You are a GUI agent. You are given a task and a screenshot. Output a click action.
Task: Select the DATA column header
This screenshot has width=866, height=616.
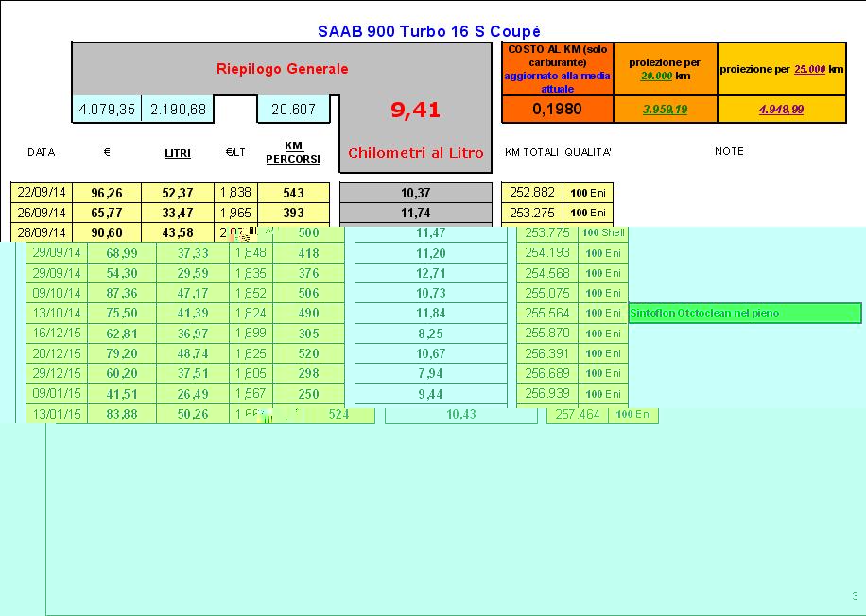42,152
